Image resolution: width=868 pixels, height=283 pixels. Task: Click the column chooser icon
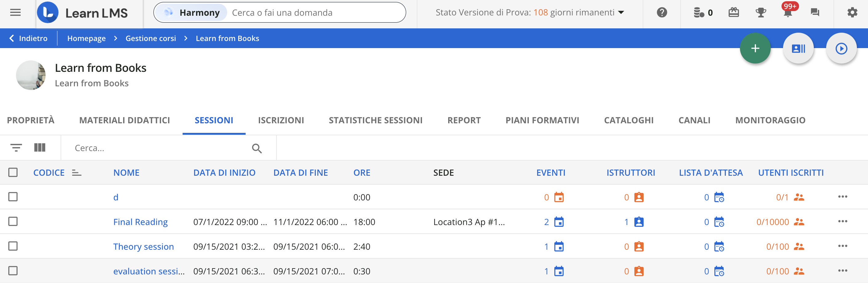click(x=40, y=148)
